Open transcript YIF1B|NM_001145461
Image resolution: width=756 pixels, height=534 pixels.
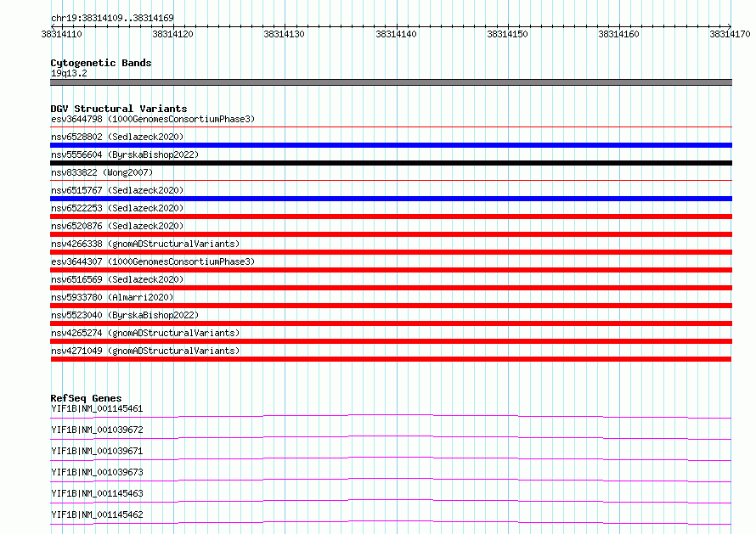click(97, 408)
